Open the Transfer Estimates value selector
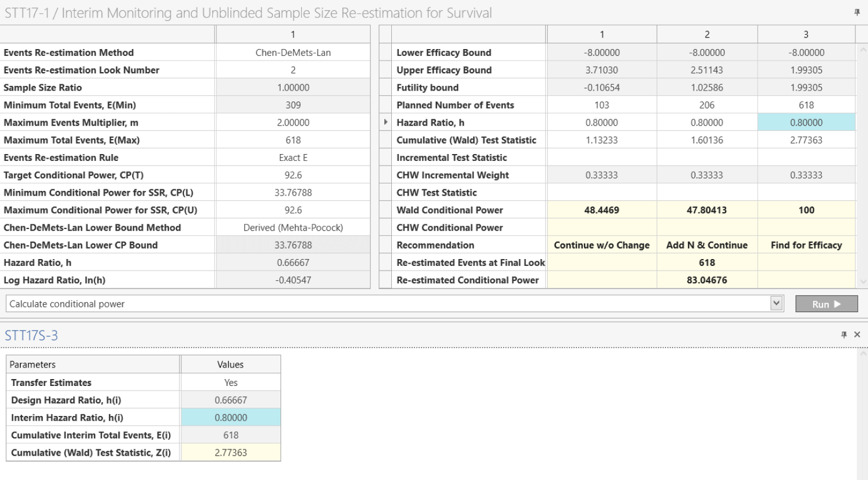868x480 pixels. coord(230,382)
